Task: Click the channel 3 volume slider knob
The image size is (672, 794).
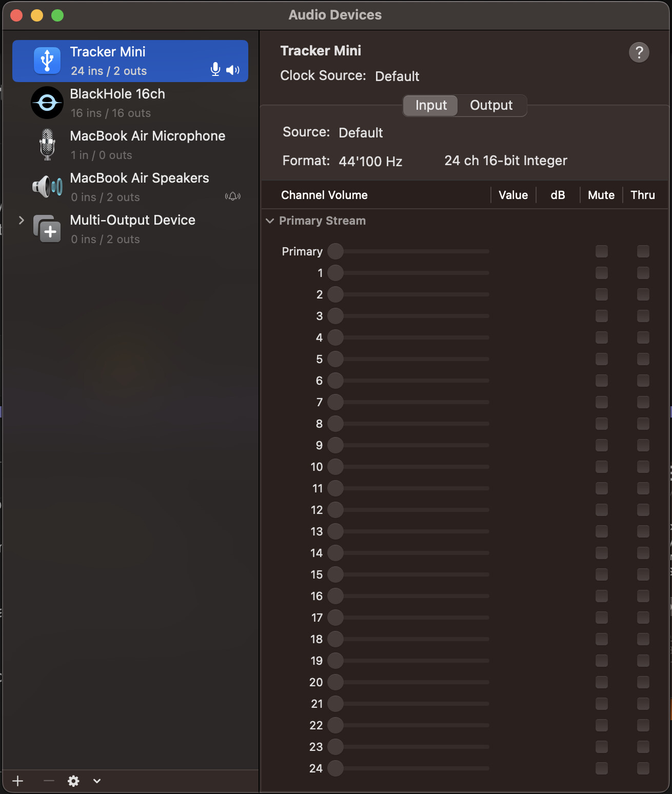Action: 335,316
